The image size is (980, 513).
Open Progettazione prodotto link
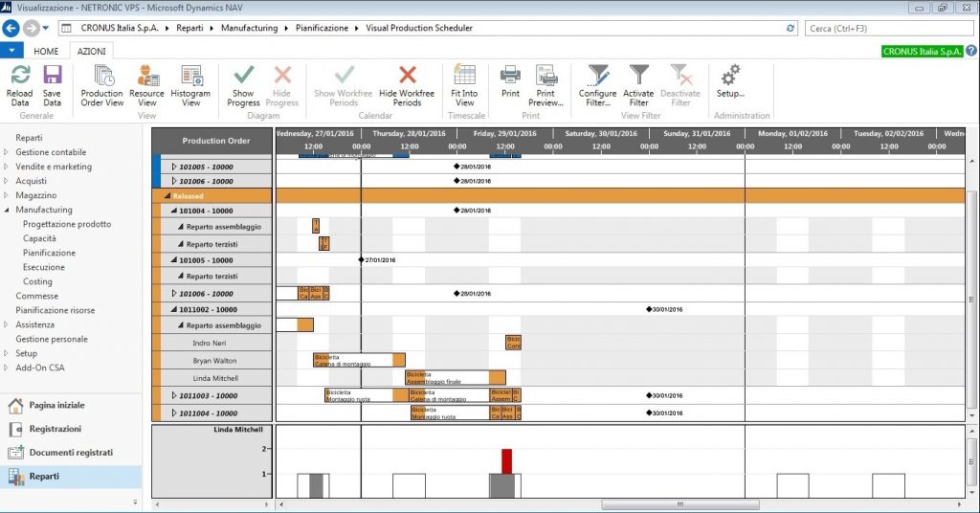click(x=67, y=224)
